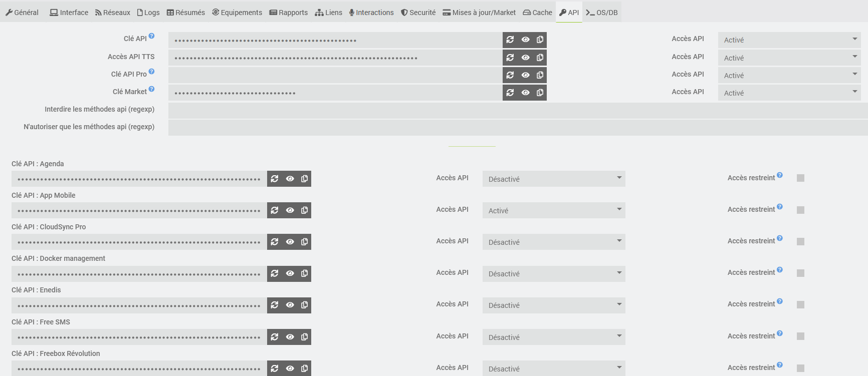Open App Mobile Accès API dropdown

554,210
